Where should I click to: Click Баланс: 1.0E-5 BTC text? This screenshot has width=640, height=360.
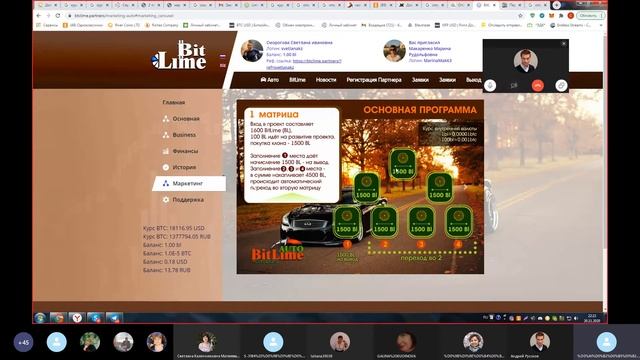pyautogui.click(x=167, y=253)
